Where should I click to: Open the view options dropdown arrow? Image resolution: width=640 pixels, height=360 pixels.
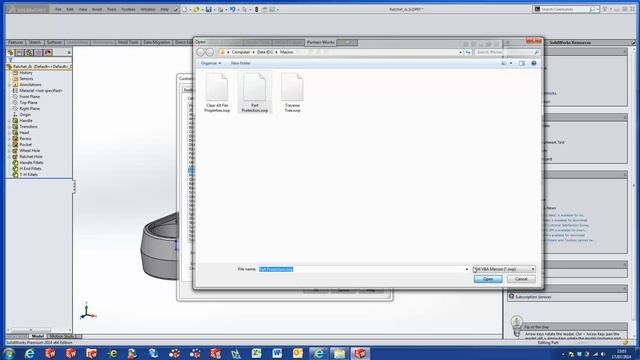click(x=511, y=63)
